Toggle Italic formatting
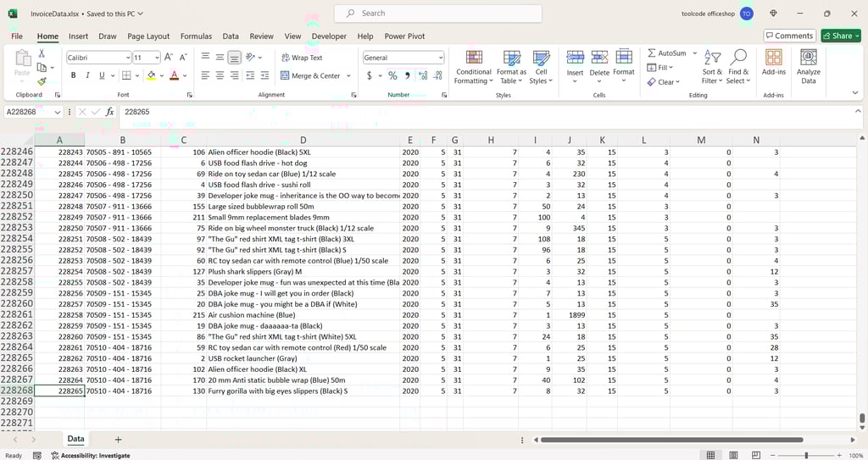Screen dimensions: 868x460 pos(87,75)
